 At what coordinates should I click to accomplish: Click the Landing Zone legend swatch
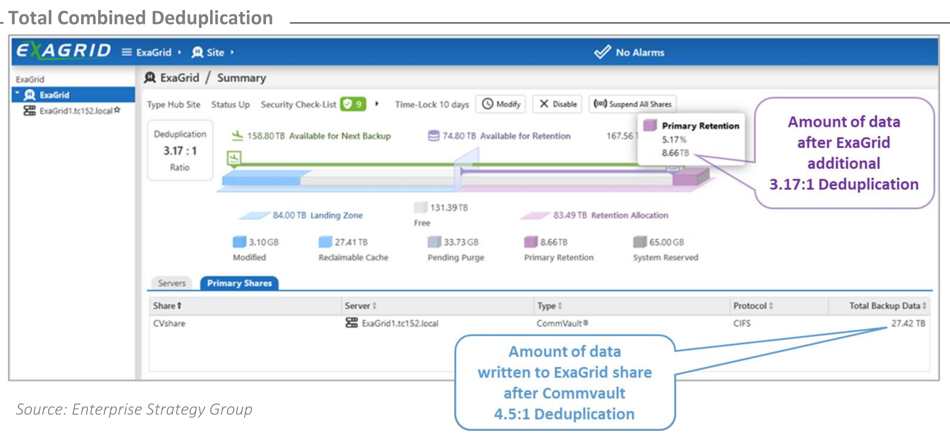pos(253,215)
